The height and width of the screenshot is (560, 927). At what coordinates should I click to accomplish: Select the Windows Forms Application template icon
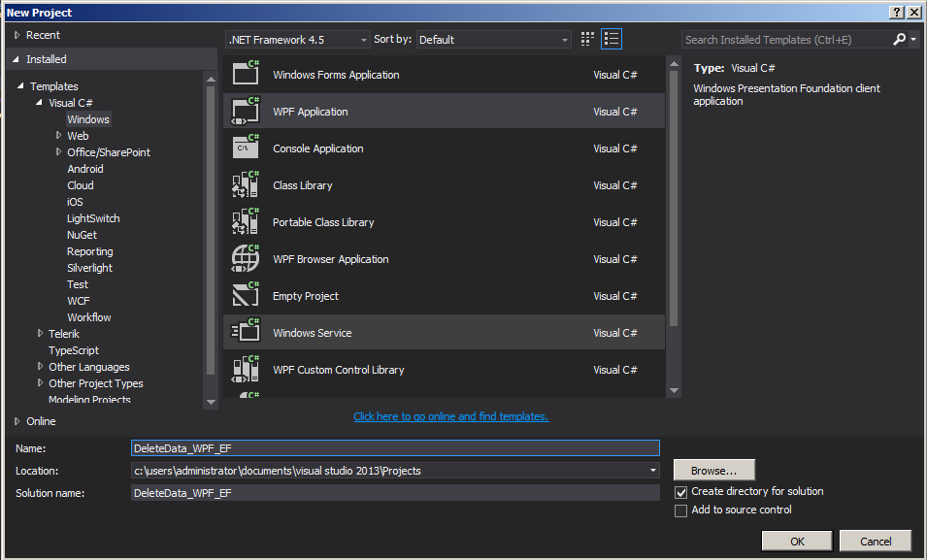click(x=246, y=75)
